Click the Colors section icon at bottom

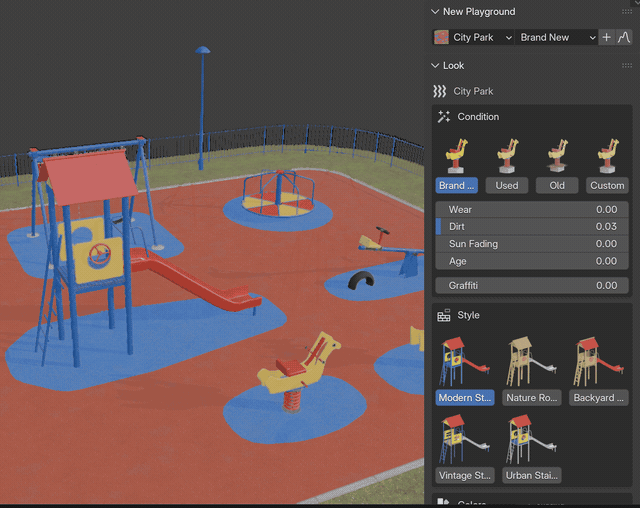pyautogui.click(x=443, y=502)
